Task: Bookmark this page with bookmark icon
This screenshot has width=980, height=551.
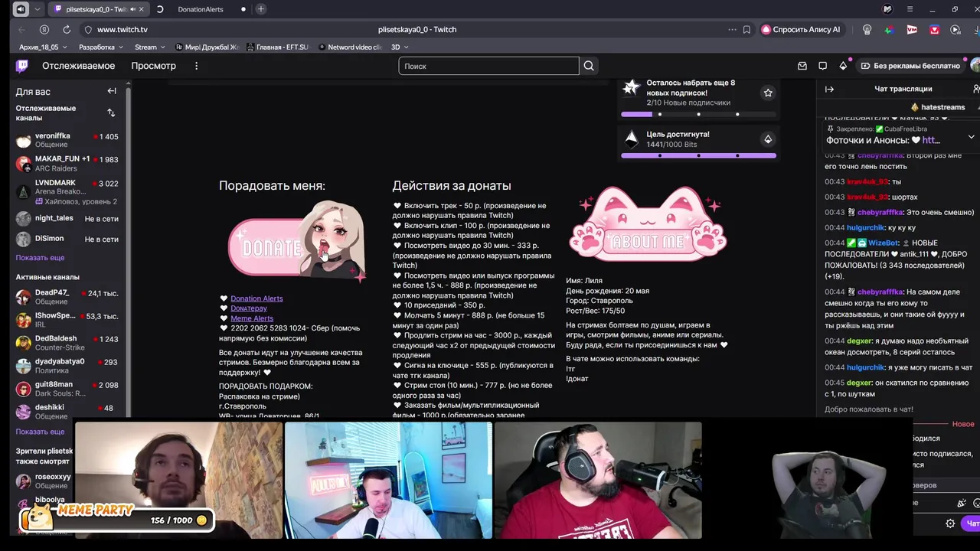Action: (747, 29)
